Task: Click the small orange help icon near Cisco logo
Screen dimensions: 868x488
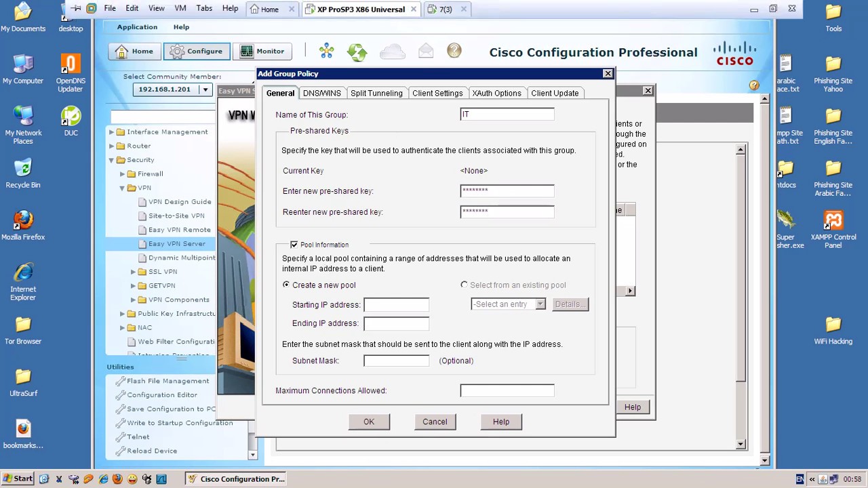Action: [754, 85]
